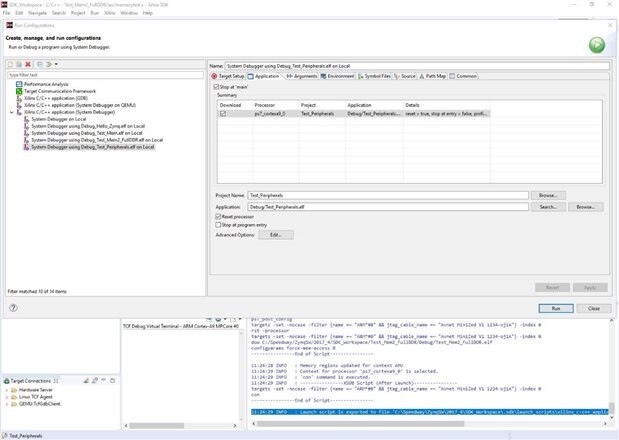Click the collapse all configurations icon
This screenshot has width=619, height=440.
pyautogui.click(x=40, y=64)
